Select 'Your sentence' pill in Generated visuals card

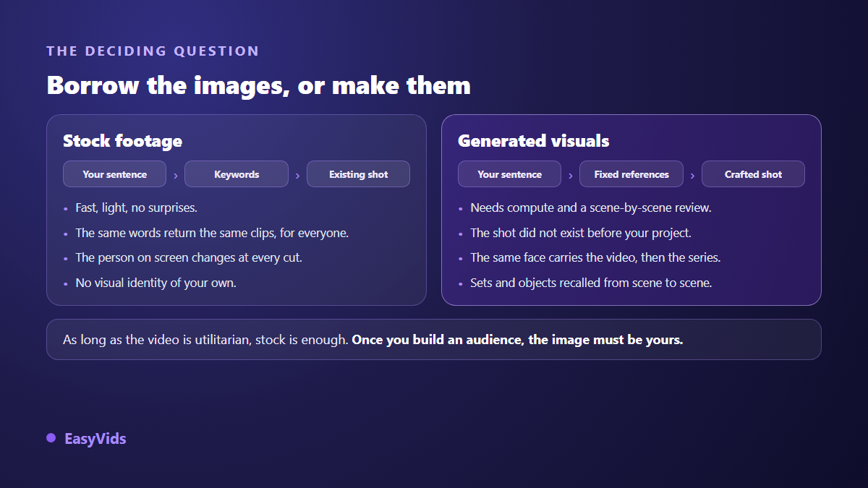(509, 174)
